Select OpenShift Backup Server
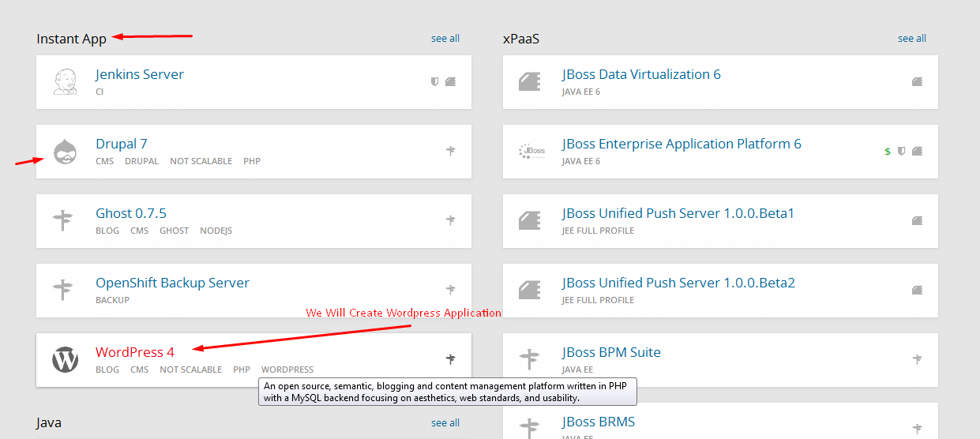980x439 pixels. click(x=172, y=283)
